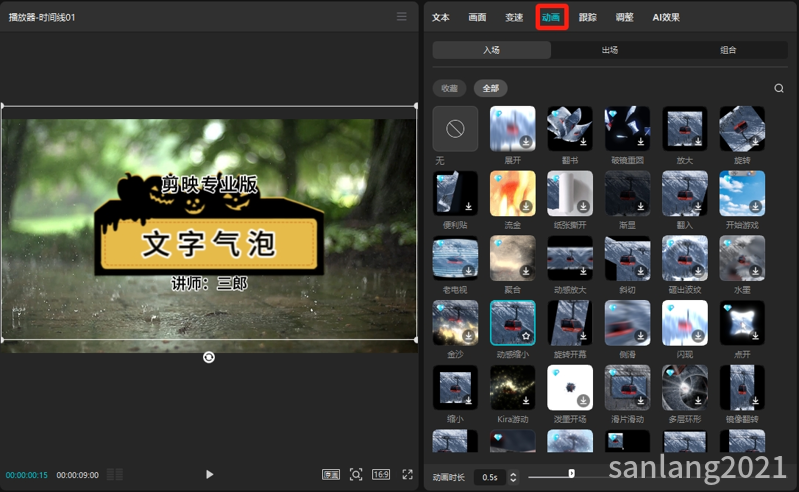The height and width of the screenshot is (492, 799).
Task: Open the 调整 adjustment tab
Action: tap(624, 17)
